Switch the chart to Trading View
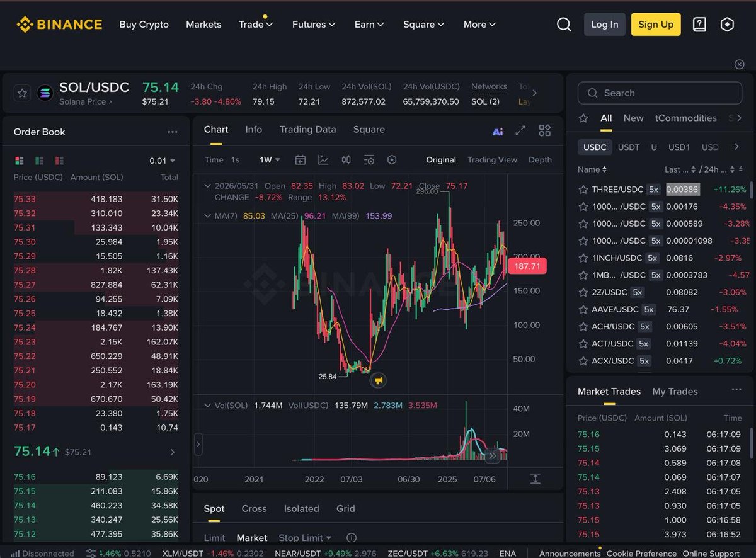Image resolution: width=756 pixels, height=558 pixels. (x=492, y=160)
